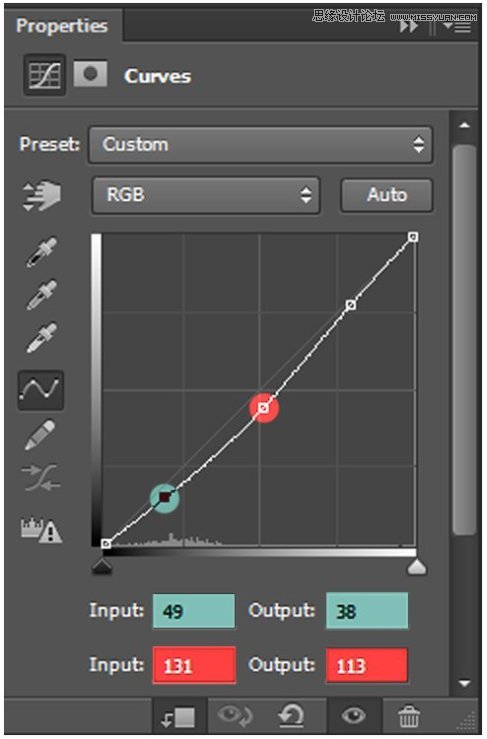Select the on-image adjustment hand tool

[x=41, y=195]
